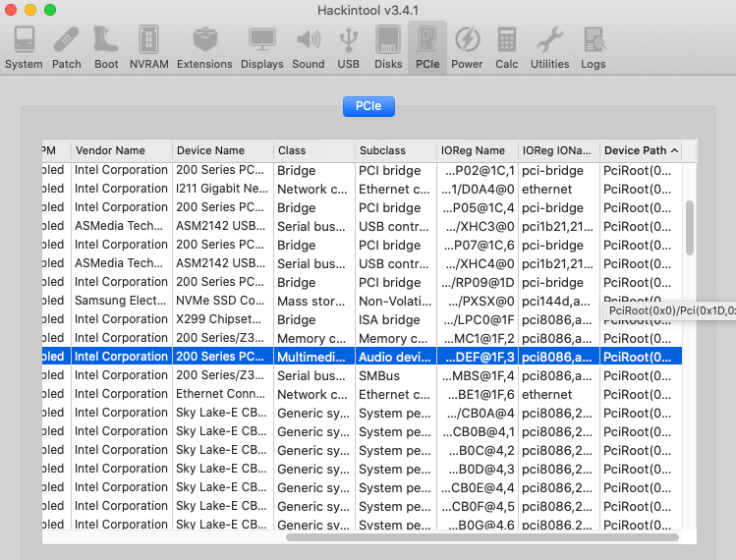Viewport: 736px width, 560px height.
Task: Click the …MBS@1F,4 cell
Action: click(x=479, y=375)
